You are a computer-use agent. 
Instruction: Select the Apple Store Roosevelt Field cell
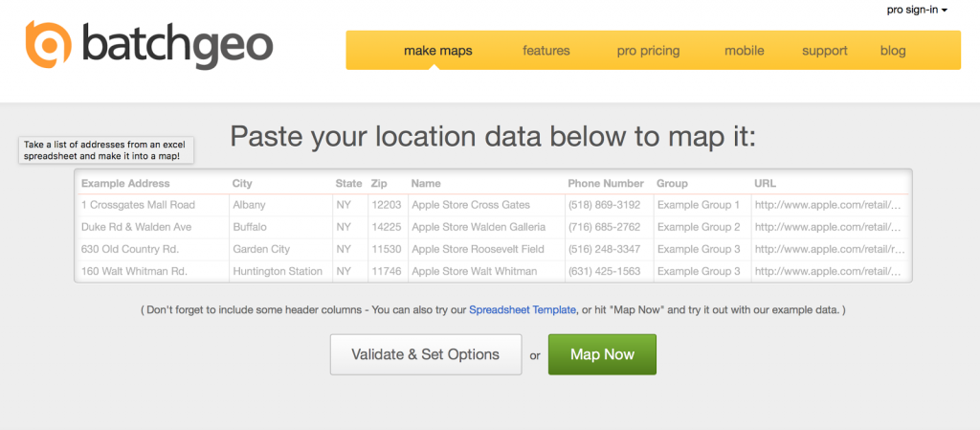click(477, 249)
